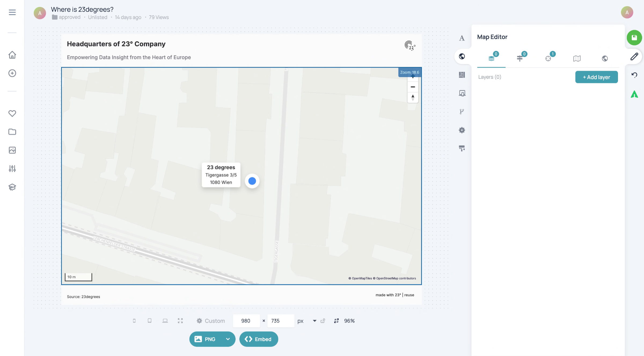
Task: Click the 'Where is 23degrees?' page title
Action: click(x=82, y=9)
